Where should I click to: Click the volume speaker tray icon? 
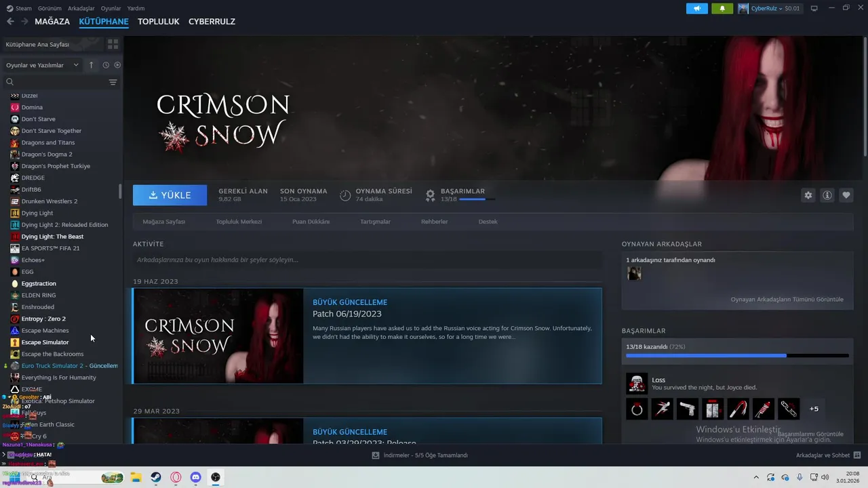coord(825,477)
